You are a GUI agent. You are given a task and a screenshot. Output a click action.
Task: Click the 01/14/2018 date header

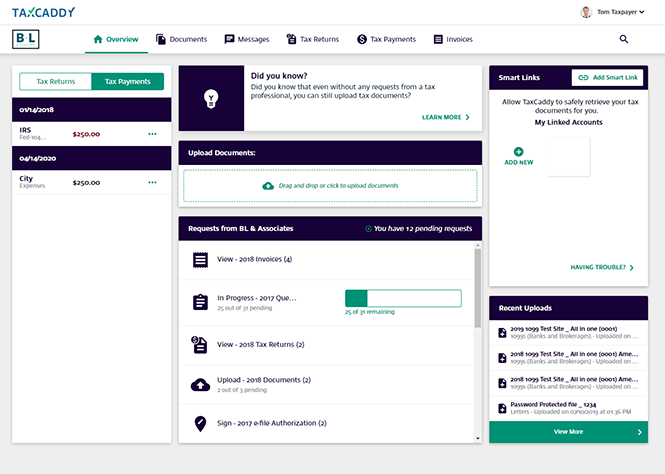pyautogui.click(x=92, y=110)
